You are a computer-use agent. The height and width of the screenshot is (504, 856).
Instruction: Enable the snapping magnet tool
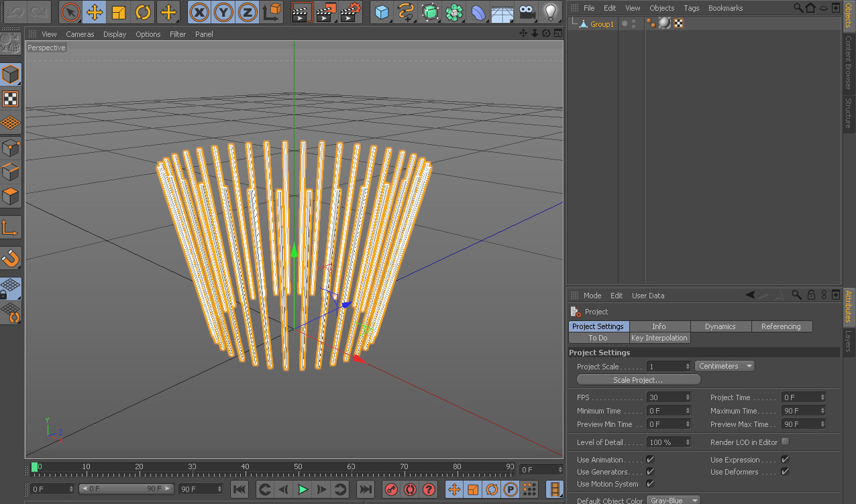coord(11,258)
